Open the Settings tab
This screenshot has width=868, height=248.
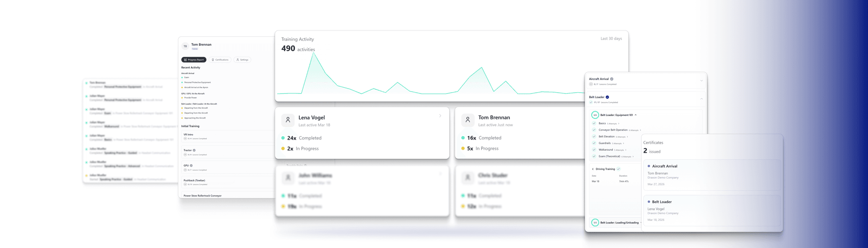(242, 60)
